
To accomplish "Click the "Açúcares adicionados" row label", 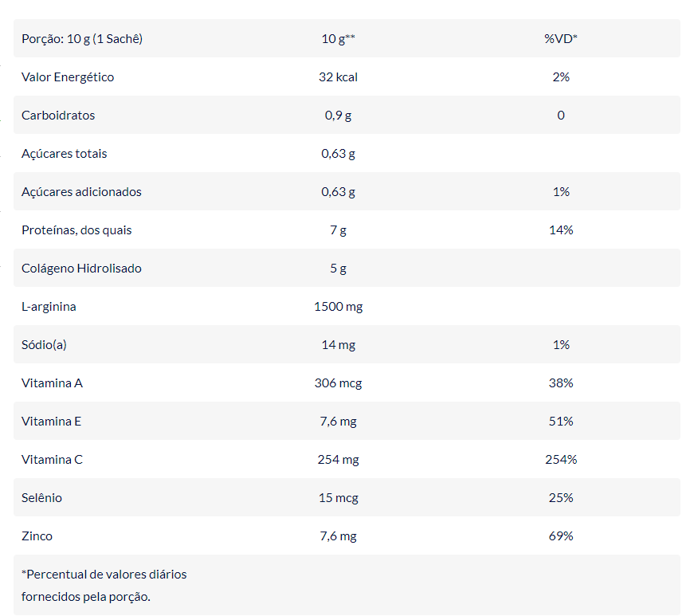I will [81, 192].
